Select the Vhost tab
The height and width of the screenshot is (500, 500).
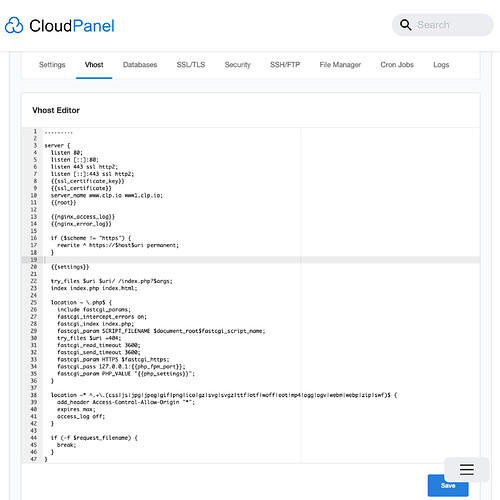click(x=94, y=65)
